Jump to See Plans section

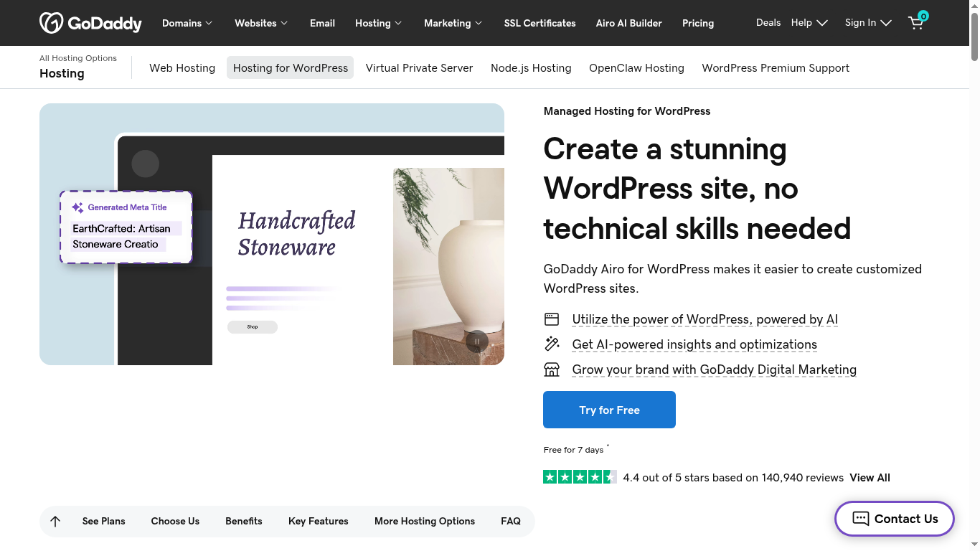pyautogui.click(x=104, y=522)
